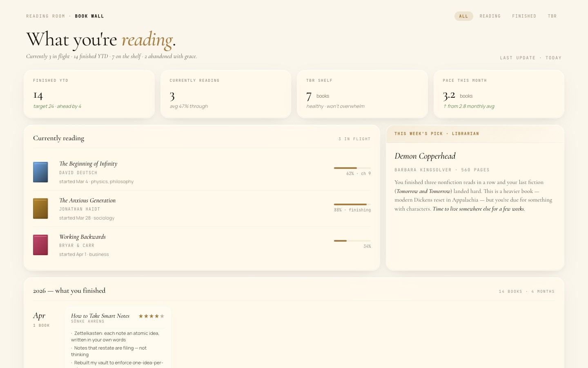
Task: Click 'started Mar 28 · sociology' text
Action: (87, 218)
